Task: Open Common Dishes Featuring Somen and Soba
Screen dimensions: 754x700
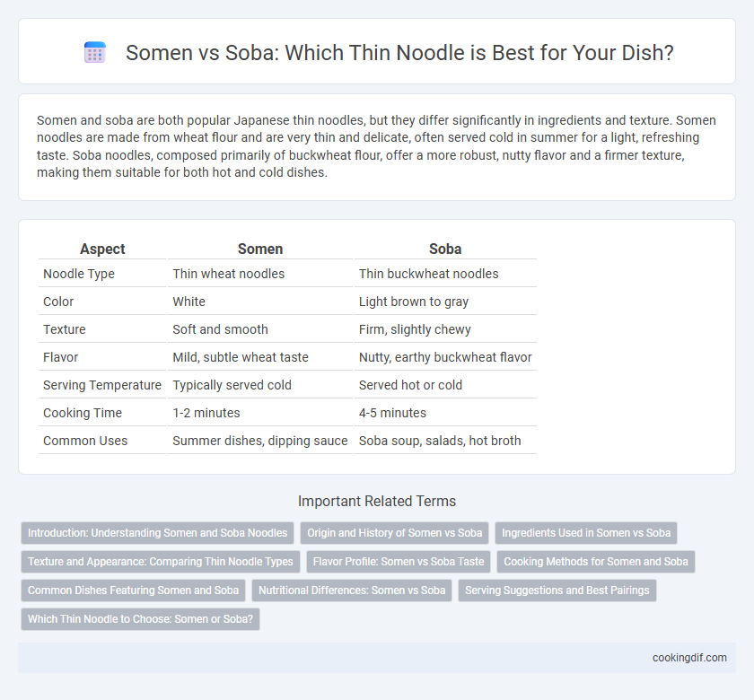Action: (x=133, y=591)
